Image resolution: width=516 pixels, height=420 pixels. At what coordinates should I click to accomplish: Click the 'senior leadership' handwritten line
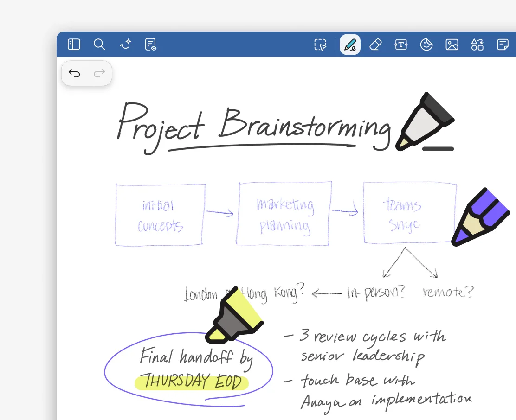pos(363,357)
